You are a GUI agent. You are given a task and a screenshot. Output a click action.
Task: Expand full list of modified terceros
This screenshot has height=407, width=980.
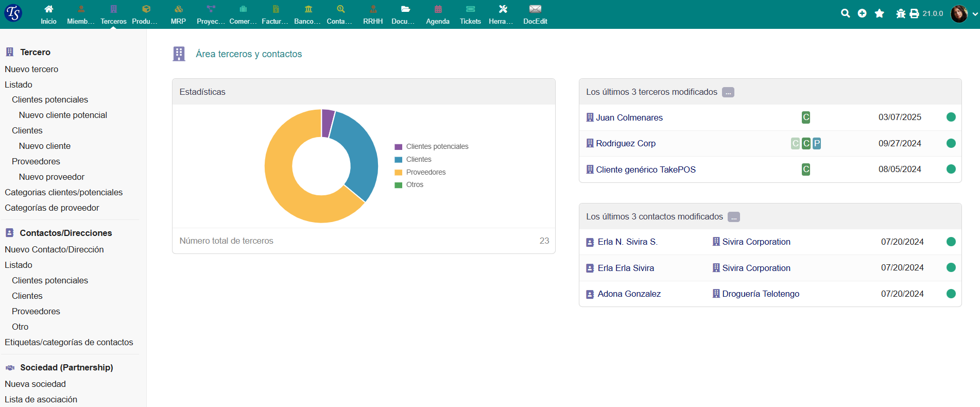click(728, 92)
